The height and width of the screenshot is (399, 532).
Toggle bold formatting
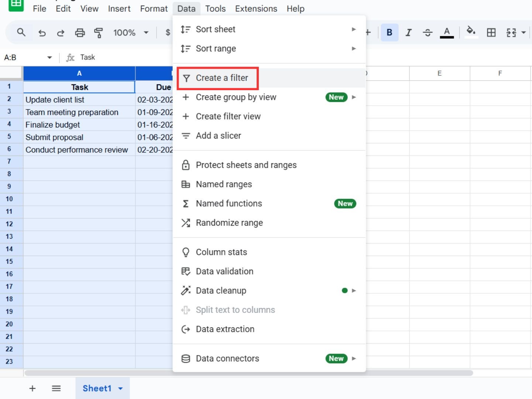point(389,33)
